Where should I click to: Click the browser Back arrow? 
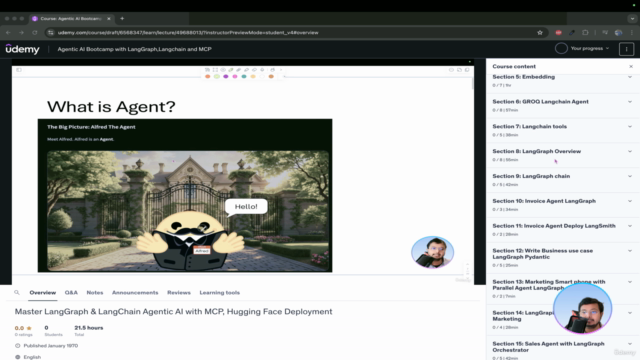[8, 33]
